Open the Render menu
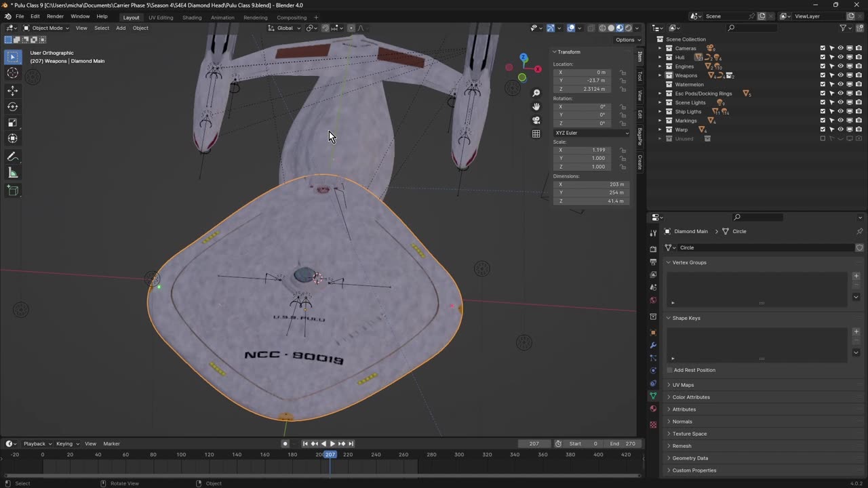The width and height of the screenshot is (868, 488). point(55,16)
